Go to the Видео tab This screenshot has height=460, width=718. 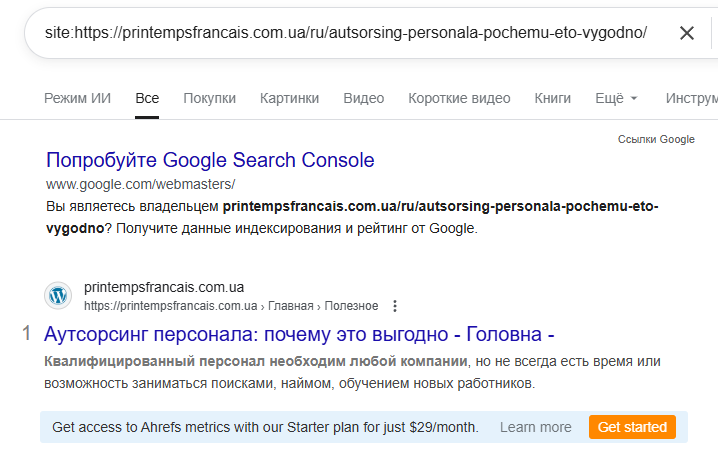(x=363, y=98)
